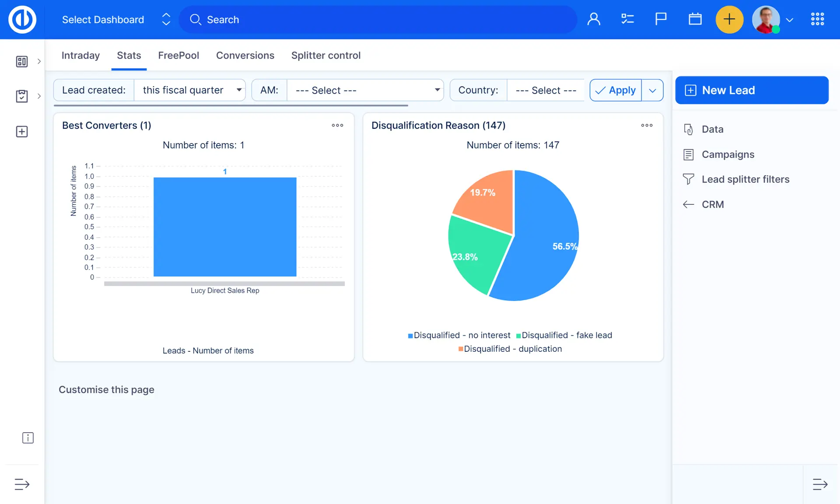
Task: Click the dashboard panel sidebar icon
Action: coord(22,61)
